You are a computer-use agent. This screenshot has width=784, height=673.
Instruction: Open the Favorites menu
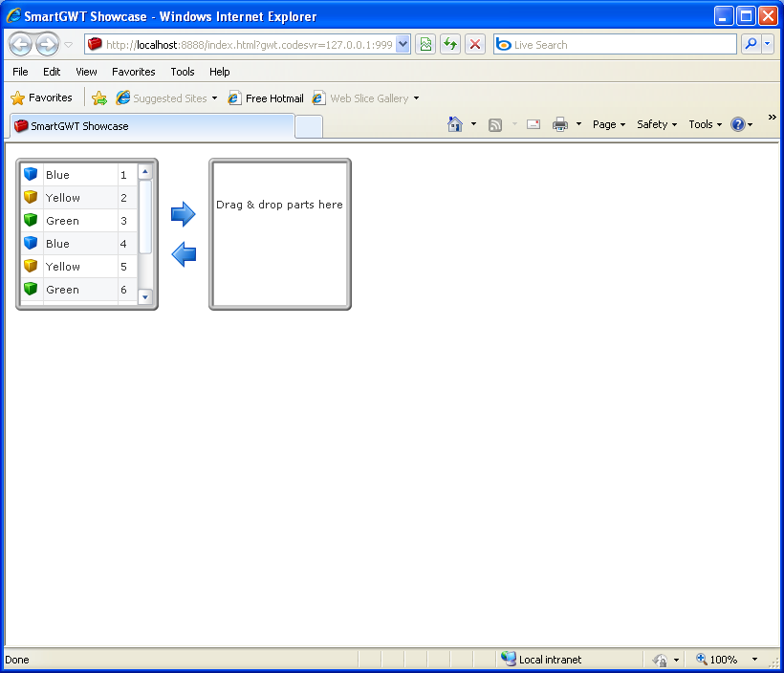(134, 72)
